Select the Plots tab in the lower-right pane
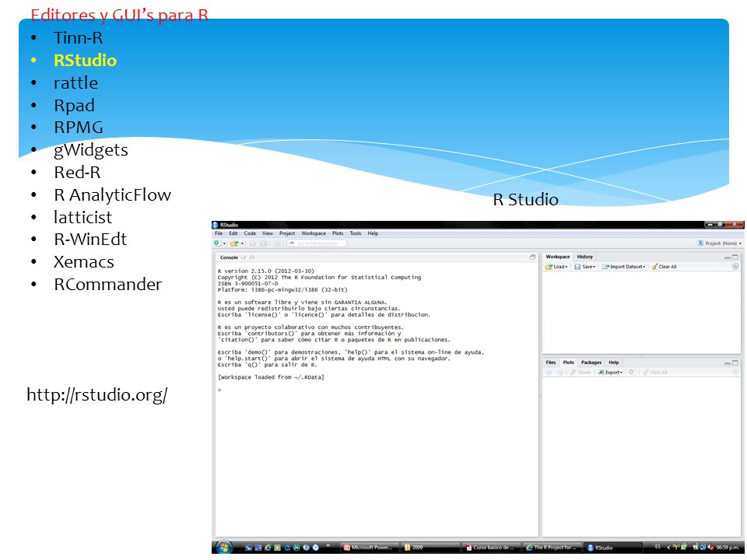Screen dimensions: 747x560 coord(568,362)
